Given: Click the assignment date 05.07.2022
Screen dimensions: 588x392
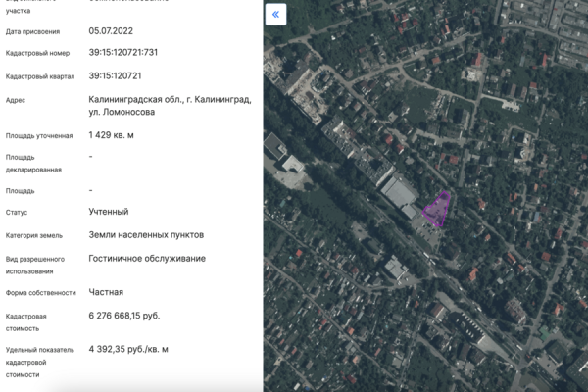Looking at the screenshot, I should click(x=113, y=31).
